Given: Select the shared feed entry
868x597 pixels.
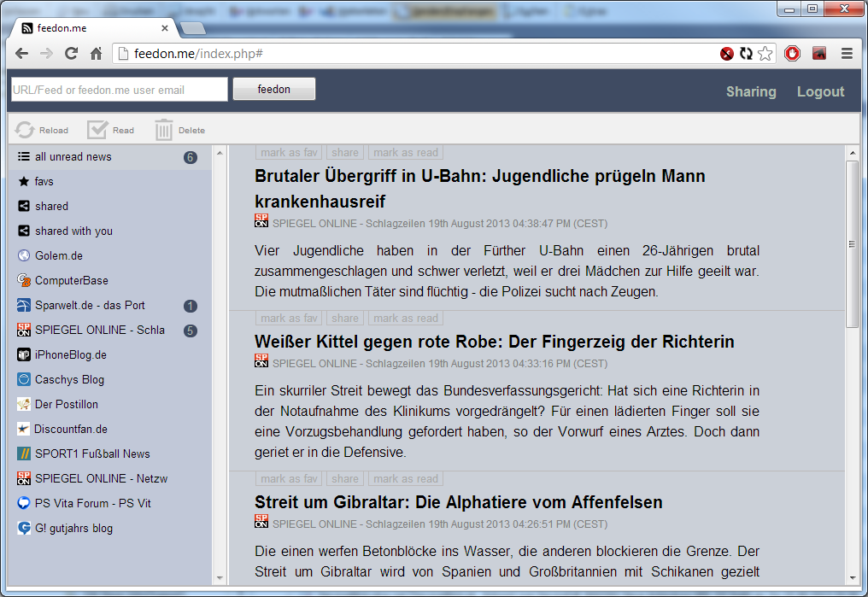Looking at the screenshot, I should click(109, 207).
